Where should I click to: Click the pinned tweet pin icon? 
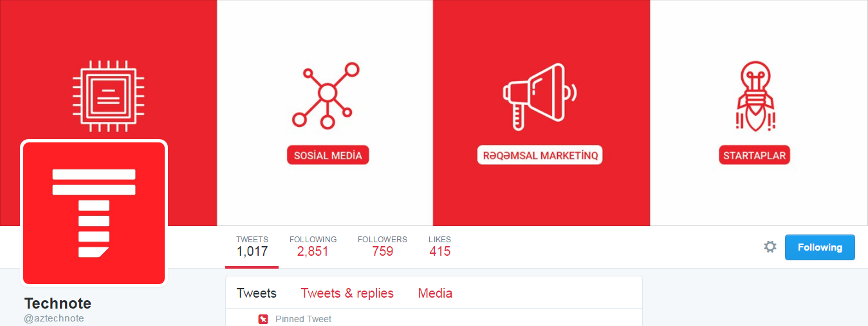(x=263, y=319)
